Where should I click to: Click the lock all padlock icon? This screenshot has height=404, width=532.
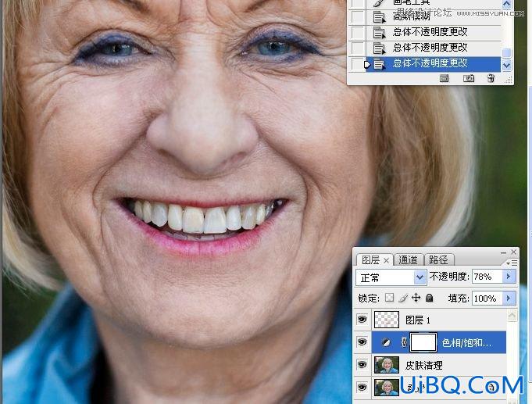(x=429, y=298)
